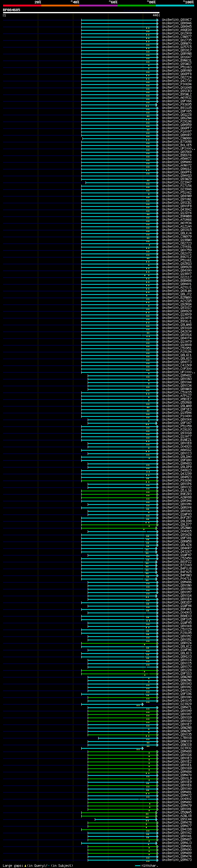Select label UniRef100_P51059
197x868 pixels.
(176, 426)
